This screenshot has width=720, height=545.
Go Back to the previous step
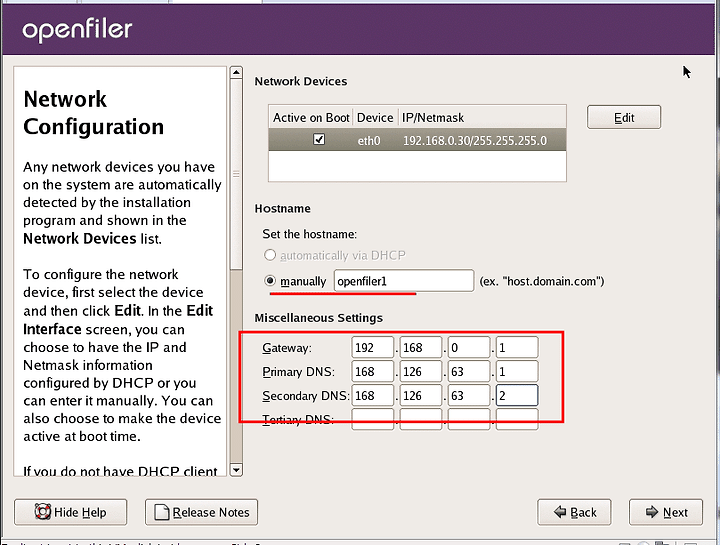pos(574,512)
